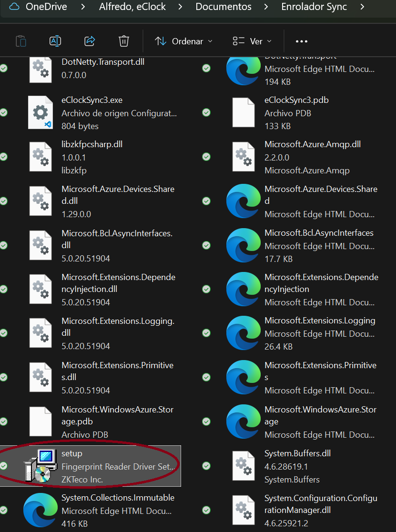The width and height of the screenshot is (396, 532).
Task: Click the Microsoft.Azure.Amqp.dll file icon
Action: pyautogui.click(x=244, y=157)
